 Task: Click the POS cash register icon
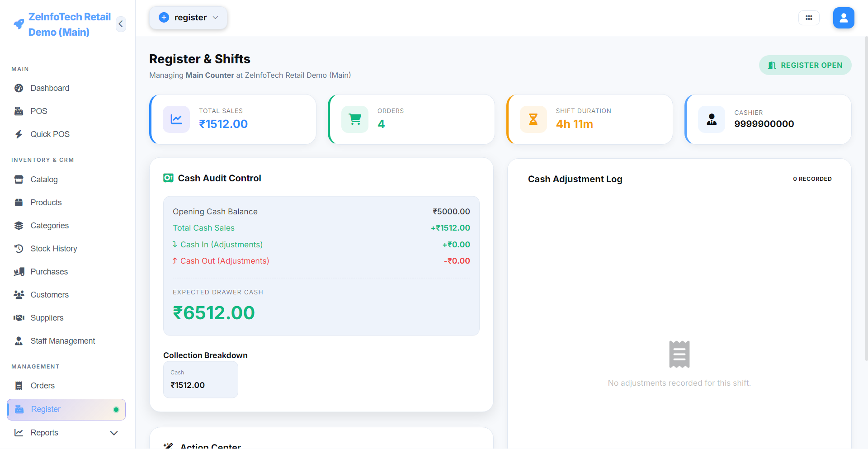(x=19, y=111)
